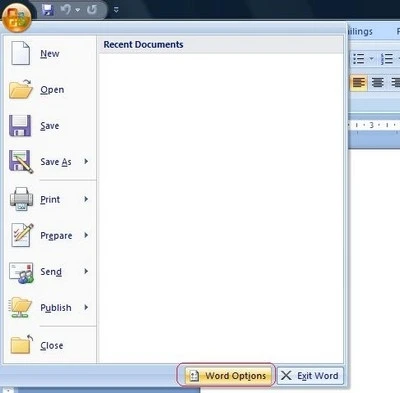Click the open folder icon
This screenshot has height=393, width=400.
[x=21, y=89]
